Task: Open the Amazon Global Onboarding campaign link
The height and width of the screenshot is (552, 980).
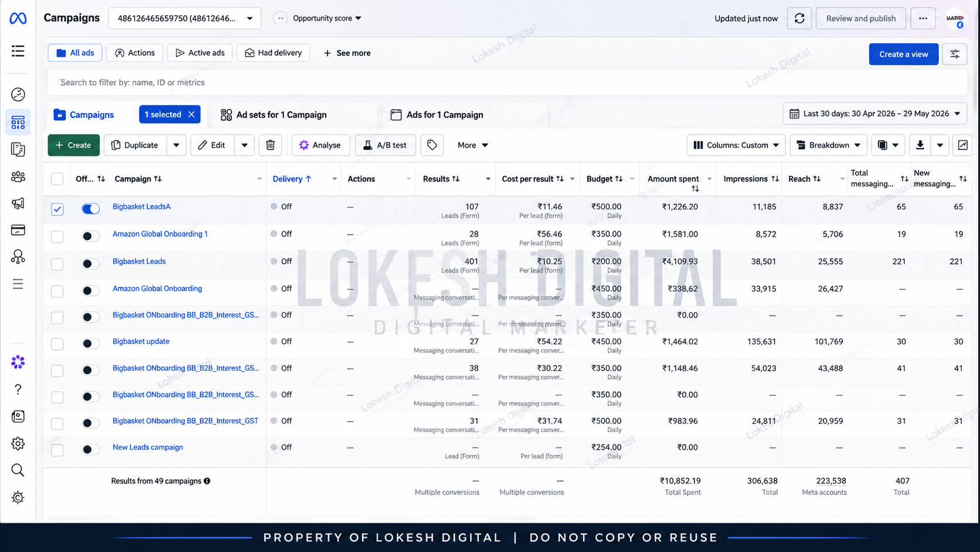Action: [x=157, y=289]
